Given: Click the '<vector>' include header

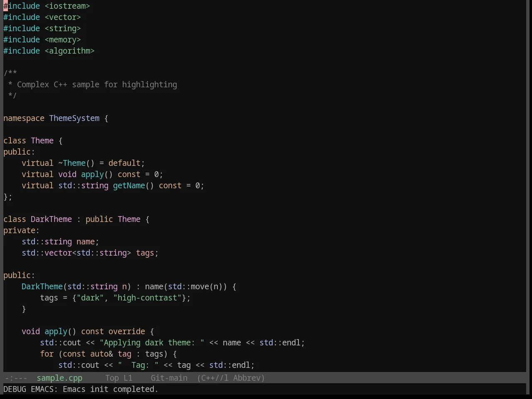Looking at the screenshot, I should pos(63,17).
